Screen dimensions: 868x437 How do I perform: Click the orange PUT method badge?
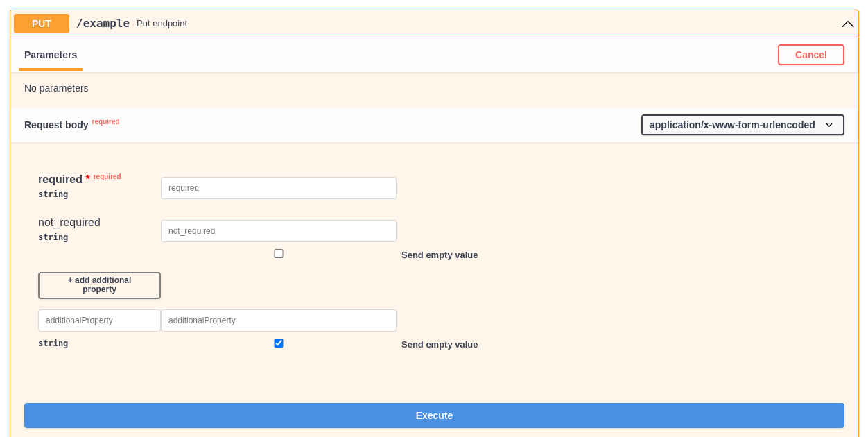click(41, 23)
